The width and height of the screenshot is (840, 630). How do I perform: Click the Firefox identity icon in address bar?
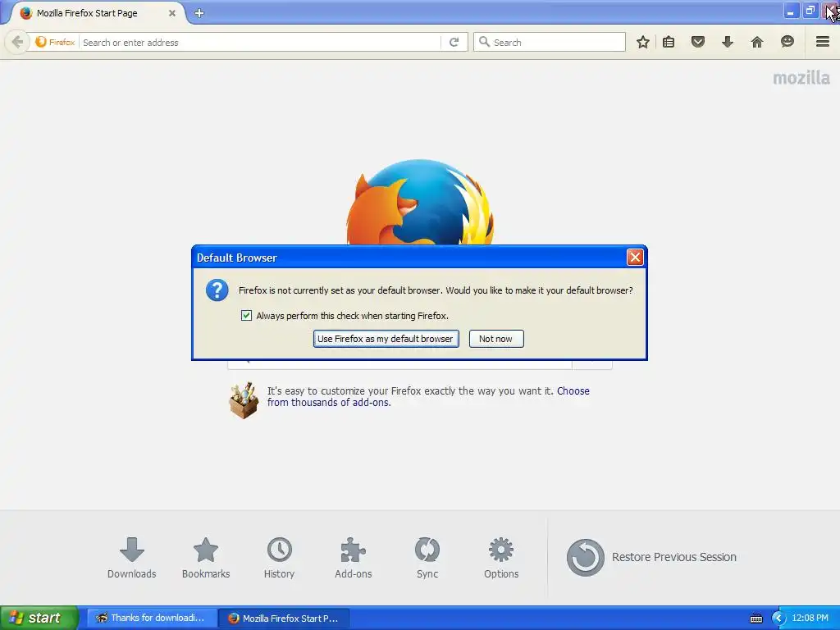click(x=41, y=42)
